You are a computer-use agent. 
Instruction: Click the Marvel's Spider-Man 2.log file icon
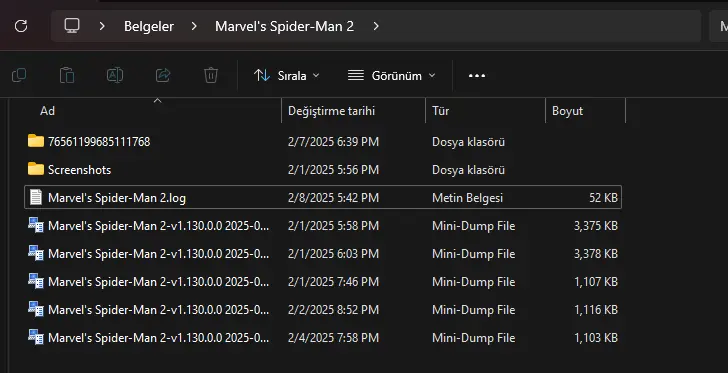[x=36, y=197]
